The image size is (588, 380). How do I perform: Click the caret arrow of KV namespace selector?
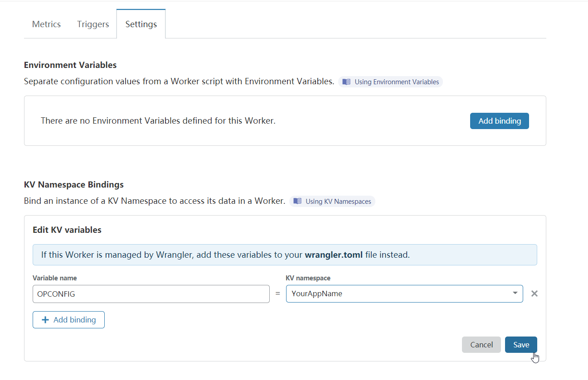coord(515,293)
